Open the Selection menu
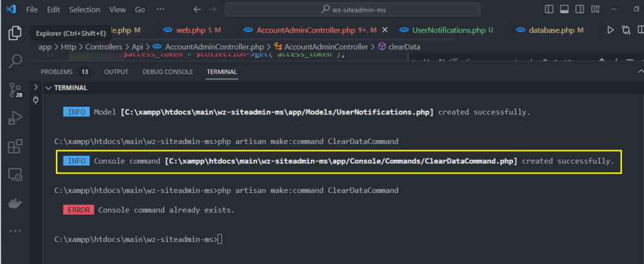 pos(84,10)
